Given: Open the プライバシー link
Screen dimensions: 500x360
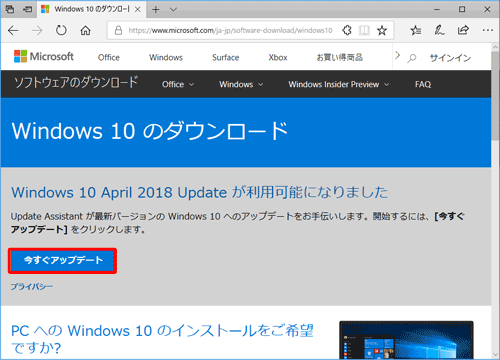Looking at the screenshot, I should (32, 287).
